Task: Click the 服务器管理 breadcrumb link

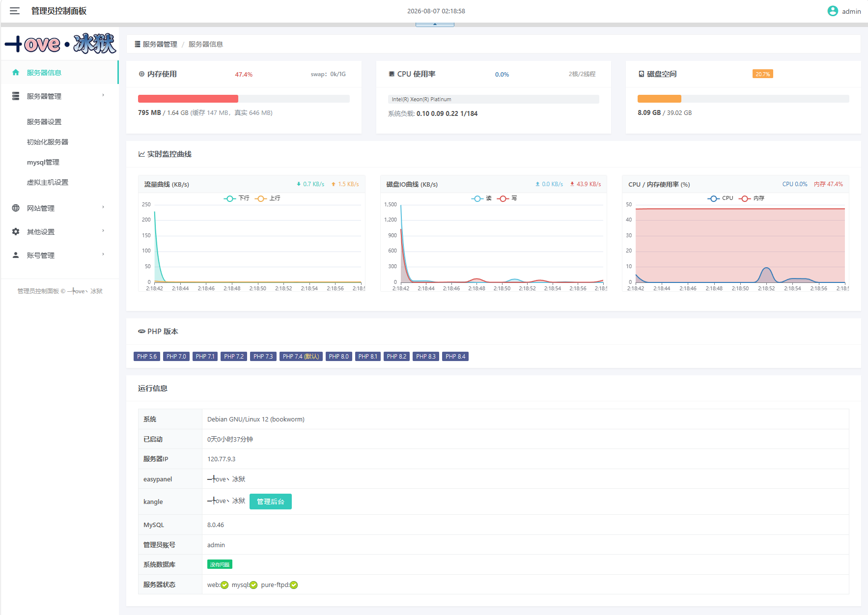Action: click(160, 44)
